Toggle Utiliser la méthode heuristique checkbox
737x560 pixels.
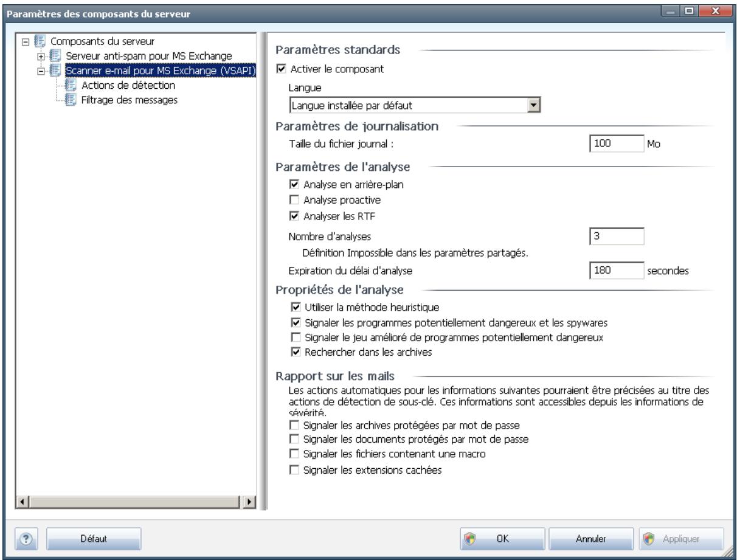pyautogui.click(x=295, y=308)
